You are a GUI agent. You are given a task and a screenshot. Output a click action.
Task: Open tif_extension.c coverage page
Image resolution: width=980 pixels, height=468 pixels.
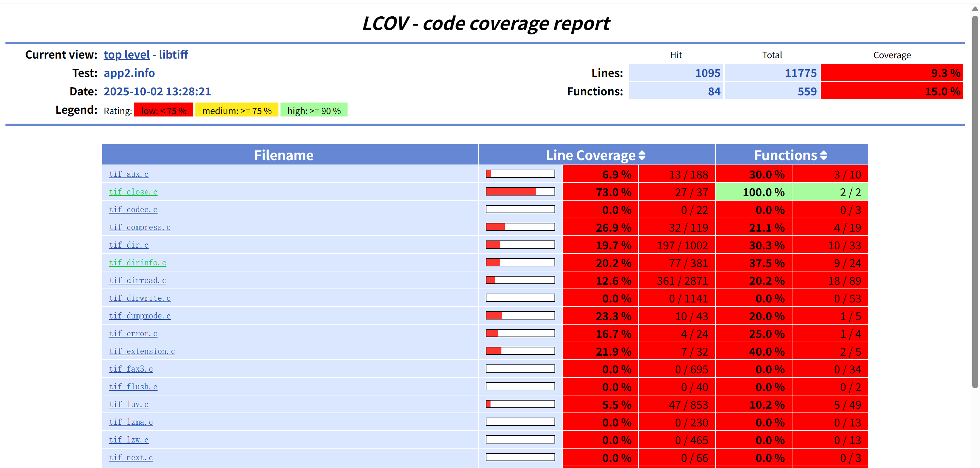142,351
